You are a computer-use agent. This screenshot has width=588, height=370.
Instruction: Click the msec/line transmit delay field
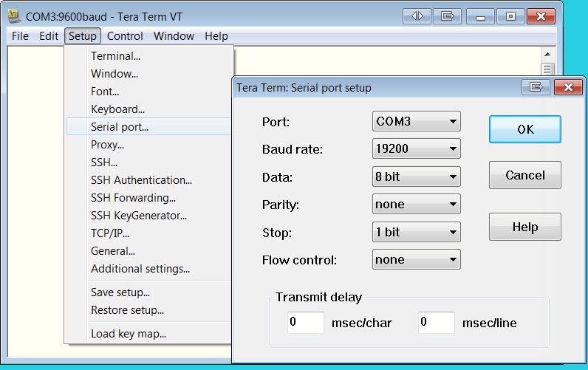click(436, 323)
